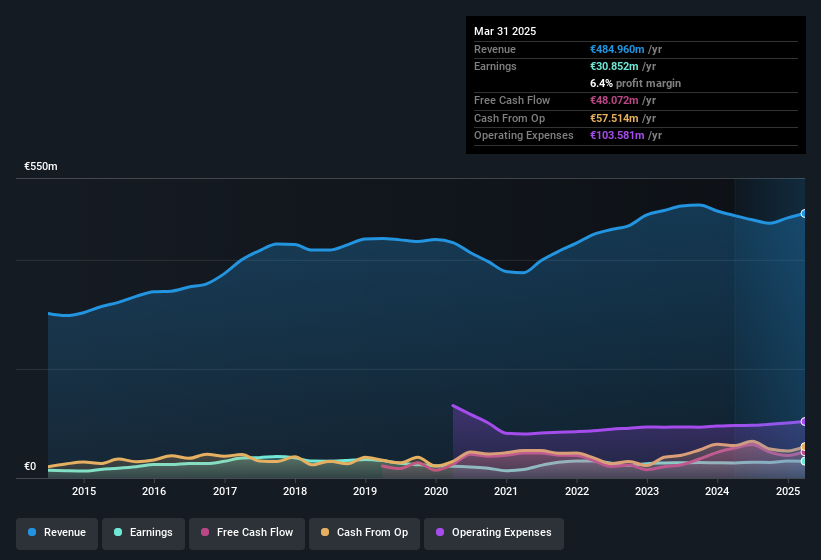Click the €484.960m revenue value
Viewport: 821px width, 560px height.
coord(617,49)
